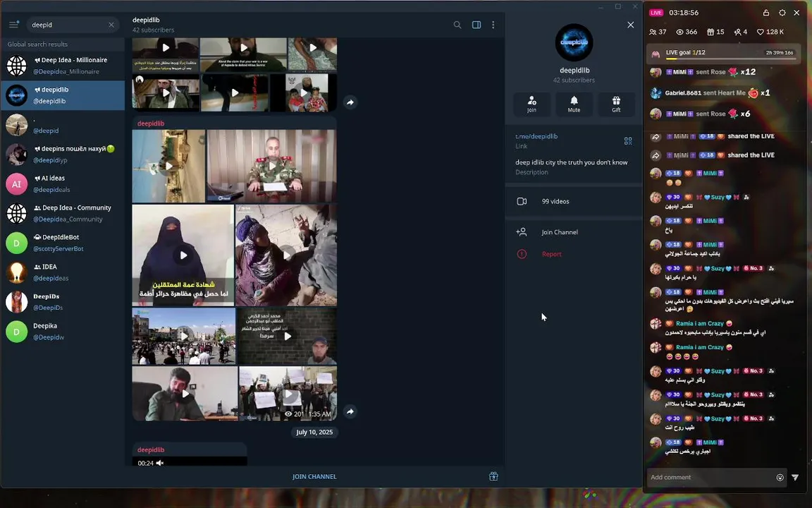Open the AI ideas channel result
Viewport: 812px width, 508px height.
pos(63,184)
